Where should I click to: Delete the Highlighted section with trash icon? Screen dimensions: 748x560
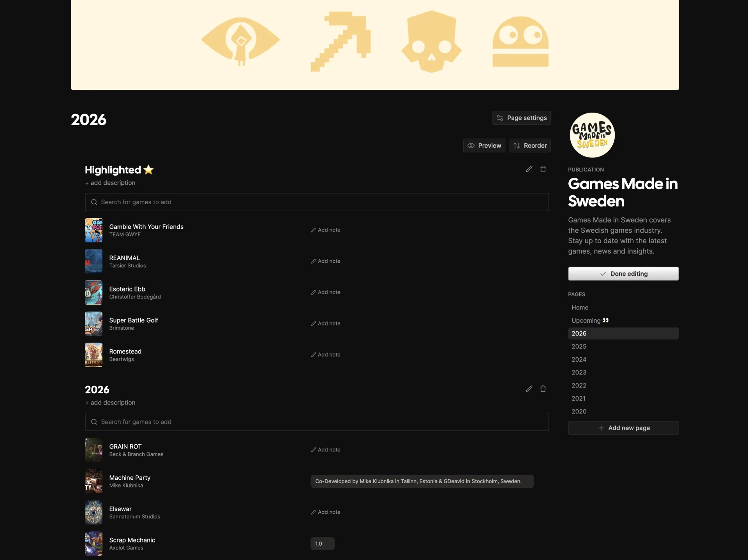coord(543,169)
